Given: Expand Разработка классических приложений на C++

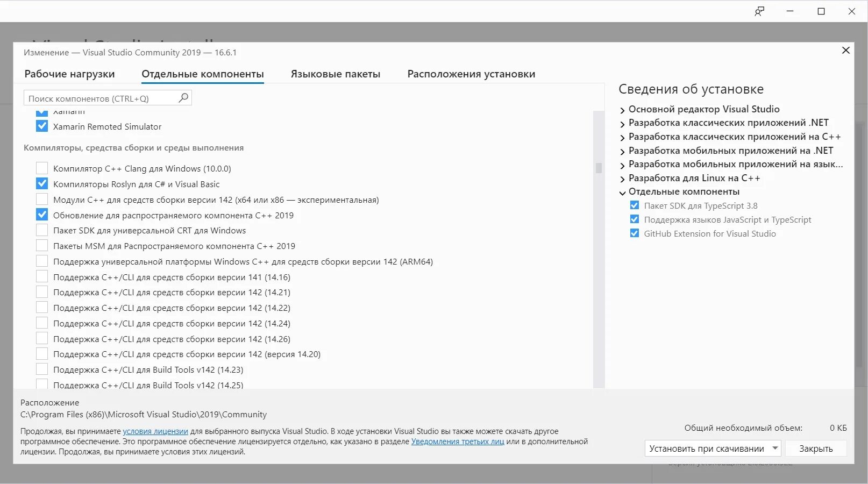Looking at the screenshot, I should pos(622,137).
